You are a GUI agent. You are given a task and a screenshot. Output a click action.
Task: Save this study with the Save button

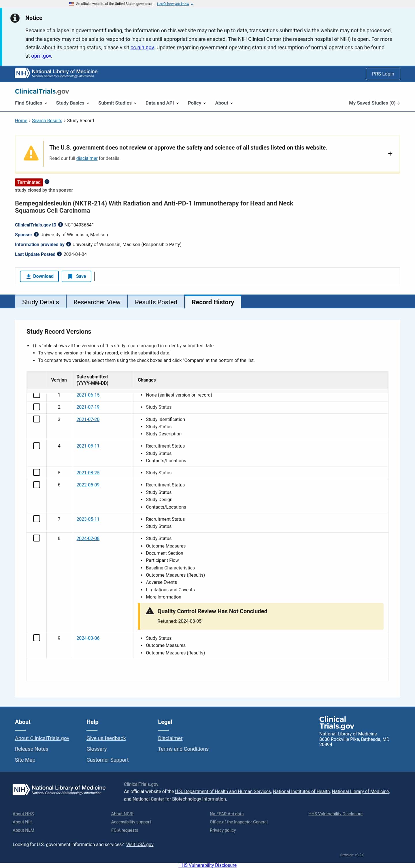click(x=76, y=276)
